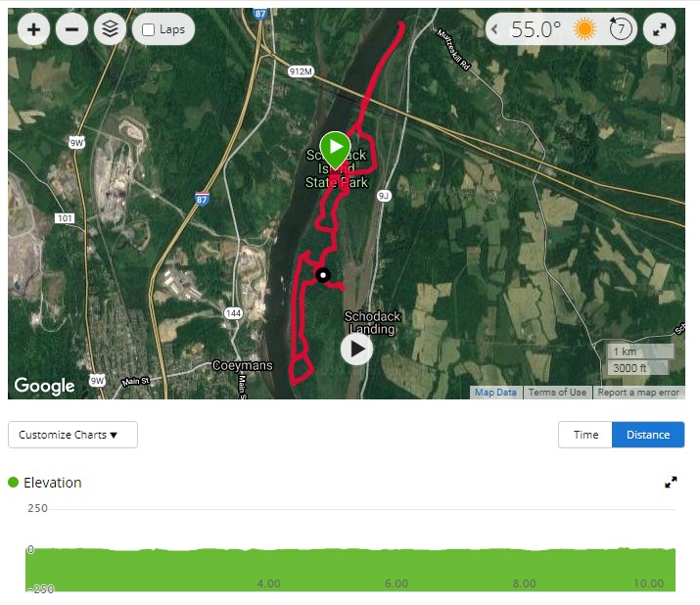Click the green start marker
This screenshot has width=700, height=605.
click(335, 150)
